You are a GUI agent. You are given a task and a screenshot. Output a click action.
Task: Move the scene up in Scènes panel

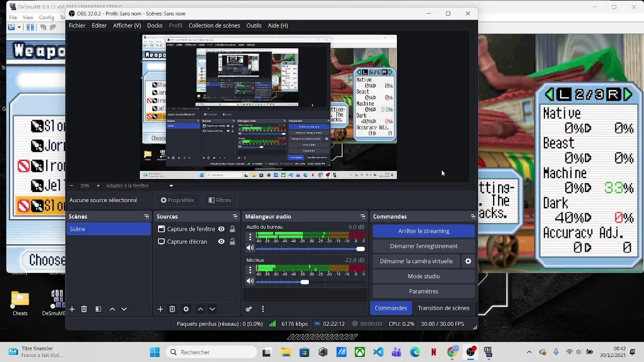pos(112,309)
